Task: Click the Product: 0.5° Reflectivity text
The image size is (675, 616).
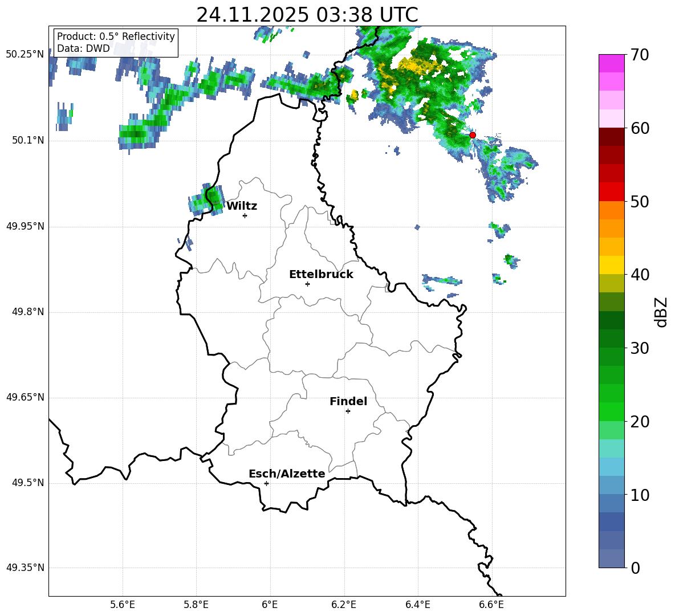Action: point(116,36)
